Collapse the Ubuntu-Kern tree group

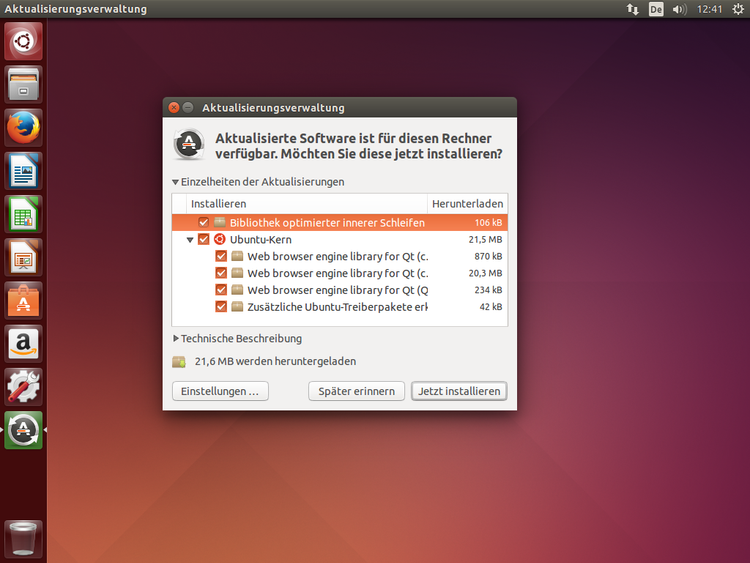[x=190, y=240]
